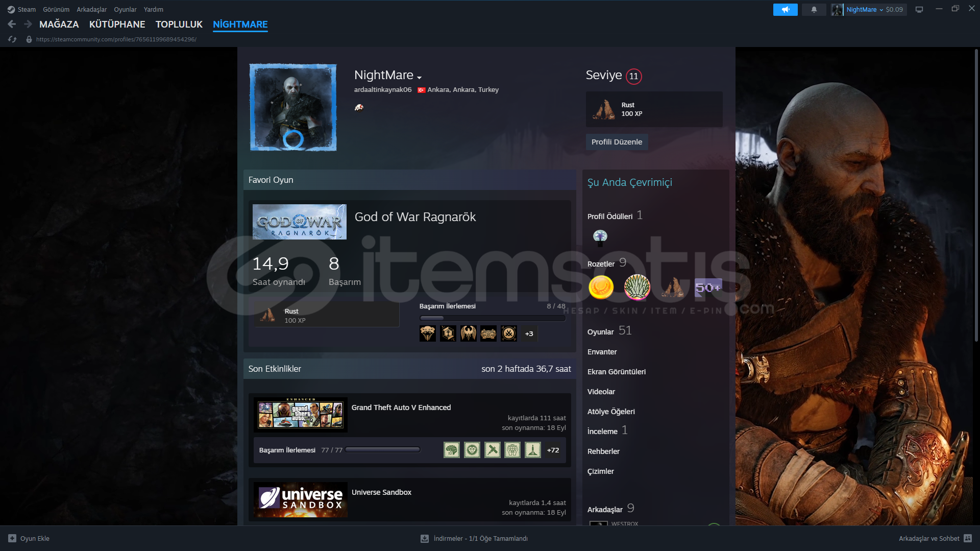The height and width of the screenshot is (551, 980).
Task: Open the Yardım menu
Action: (x=154, y=9)
